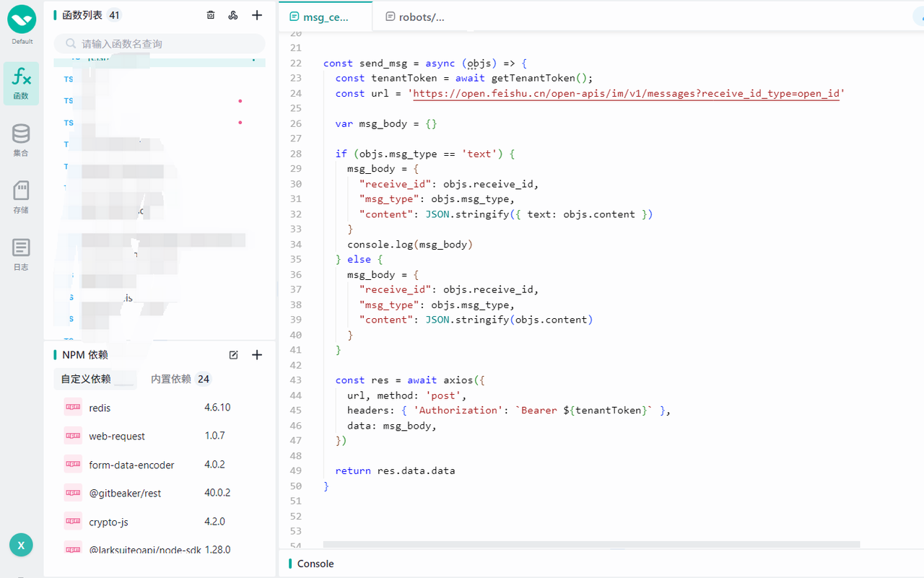Open the function recycle bin icon
924x578 pixels.
[x=211, y=15]
